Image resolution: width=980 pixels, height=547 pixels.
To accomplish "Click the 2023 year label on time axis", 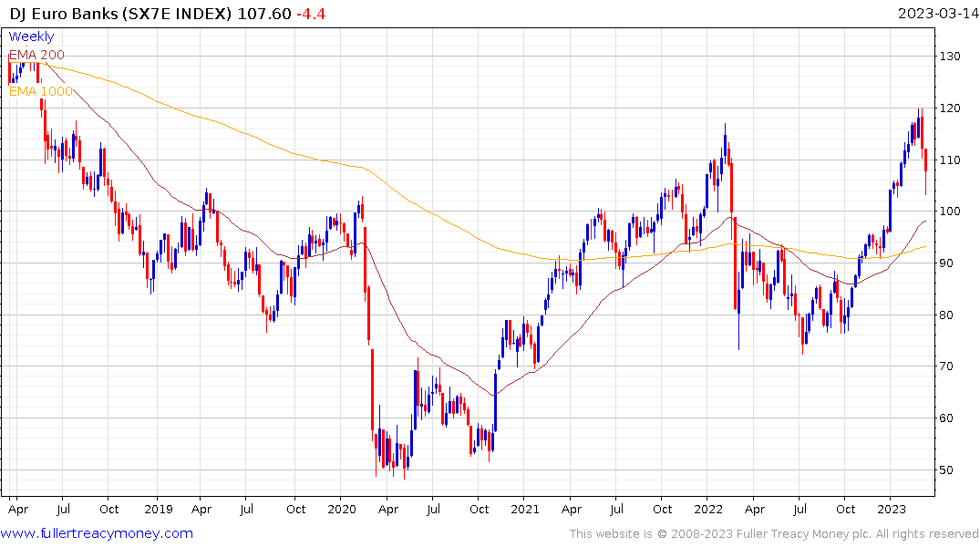I will [x=892, y=509].
